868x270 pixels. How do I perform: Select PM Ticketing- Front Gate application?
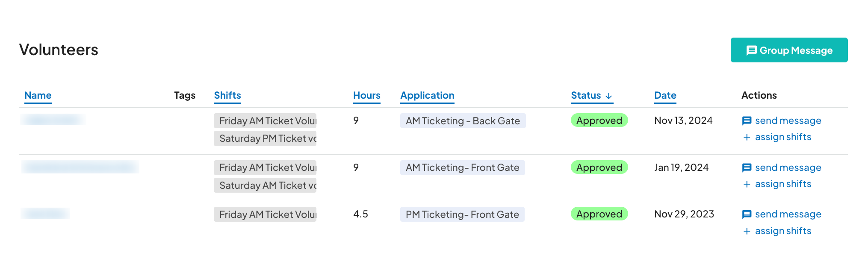(x=462, y=214)
